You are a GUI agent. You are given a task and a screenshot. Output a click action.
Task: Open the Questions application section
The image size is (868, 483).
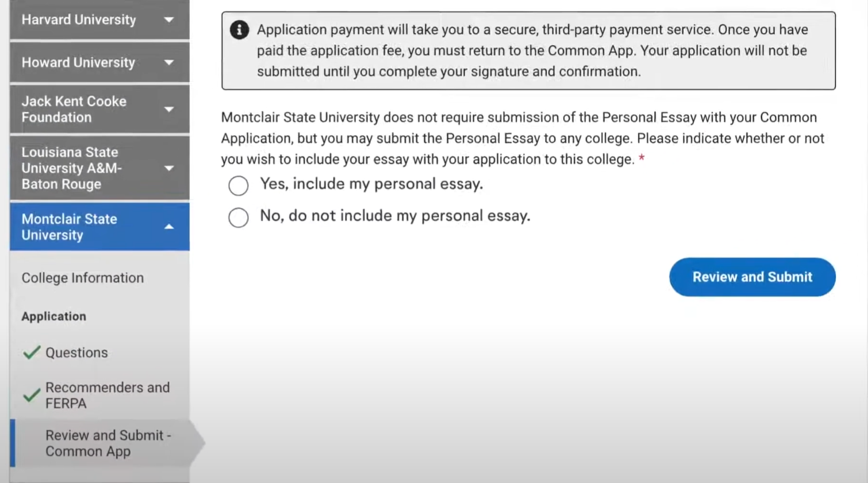tap(77, 352)
